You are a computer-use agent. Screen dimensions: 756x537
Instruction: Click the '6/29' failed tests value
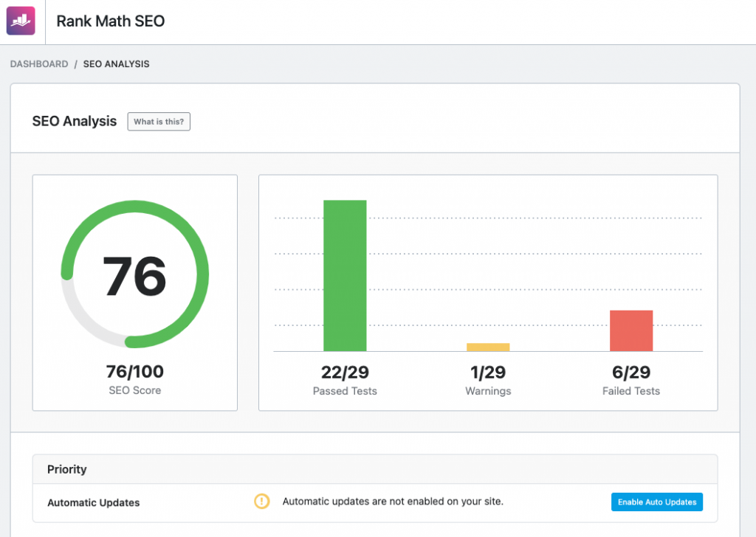point(631,373)
